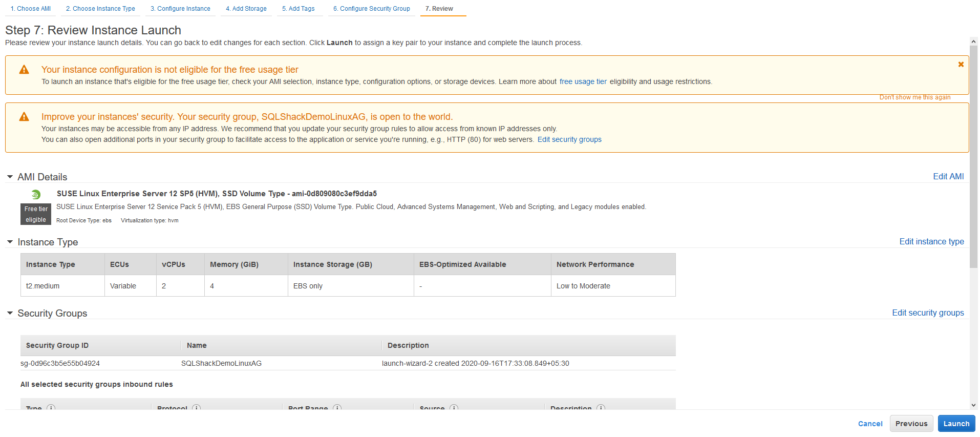Go to the Choose AMI step tab
Image resolution: width=980 pixels, height=437 pixels.
tap(31, 9)
